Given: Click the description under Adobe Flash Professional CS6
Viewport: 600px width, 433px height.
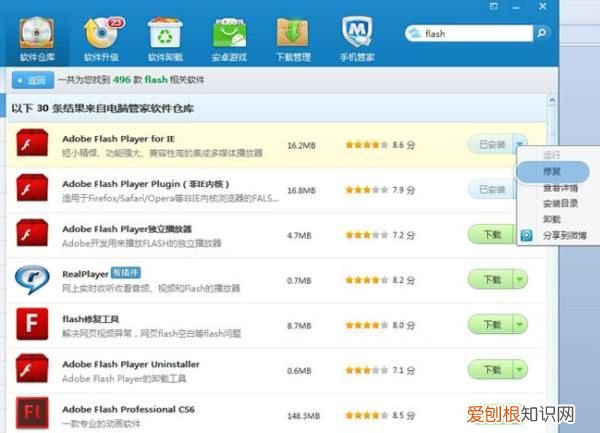Looking at the screenshot, I should tap(101, 424).
